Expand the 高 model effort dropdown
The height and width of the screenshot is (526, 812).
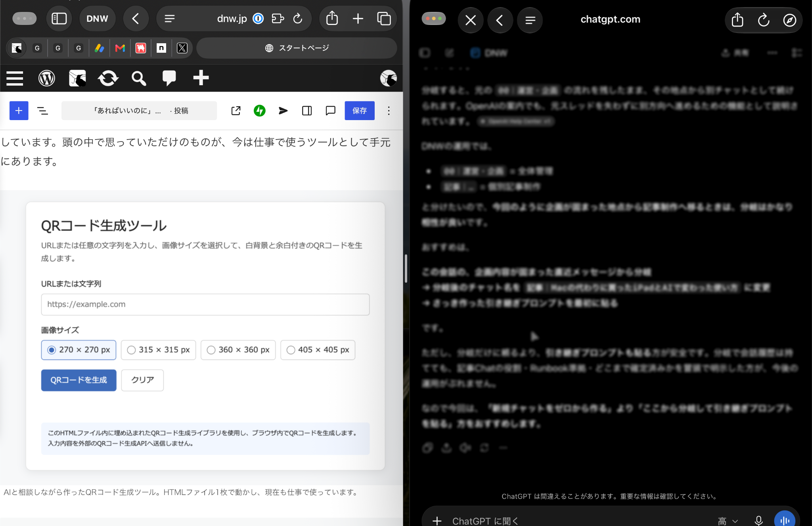click(x=728, y=520)
